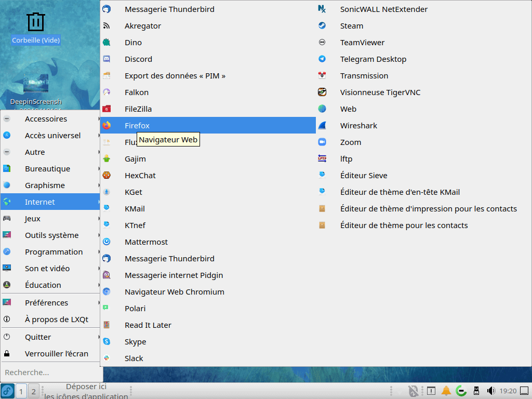Click the removable USB device tray icon

(x=476, y=391)
